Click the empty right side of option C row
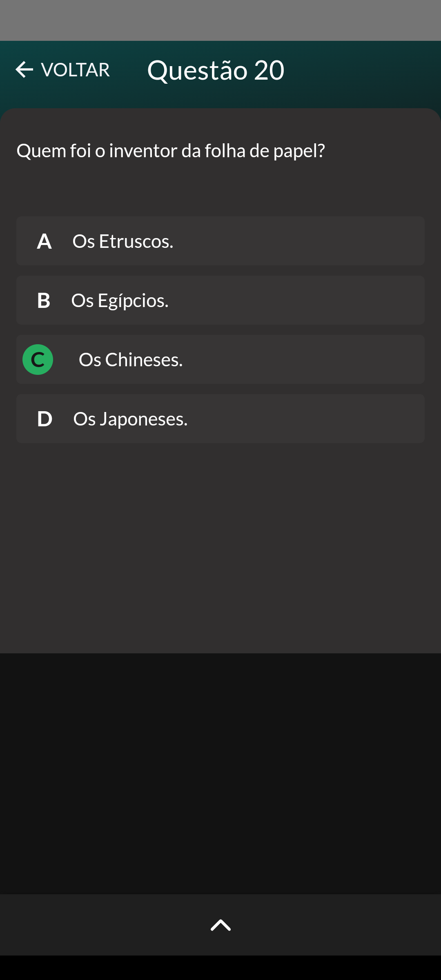The image size is (441, 980). (x=327, y=360)
